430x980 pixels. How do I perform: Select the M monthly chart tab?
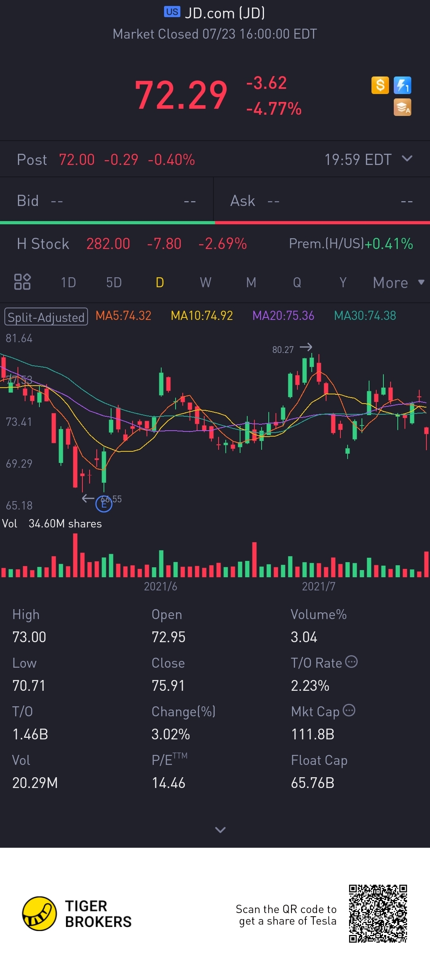(x=251, y=282)
